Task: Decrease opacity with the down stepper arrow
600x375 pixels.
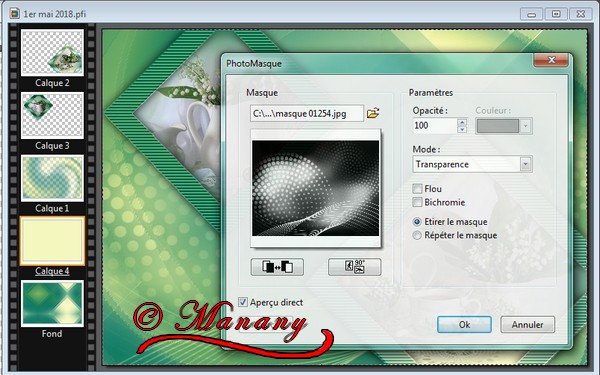Action: pos(462,129)
